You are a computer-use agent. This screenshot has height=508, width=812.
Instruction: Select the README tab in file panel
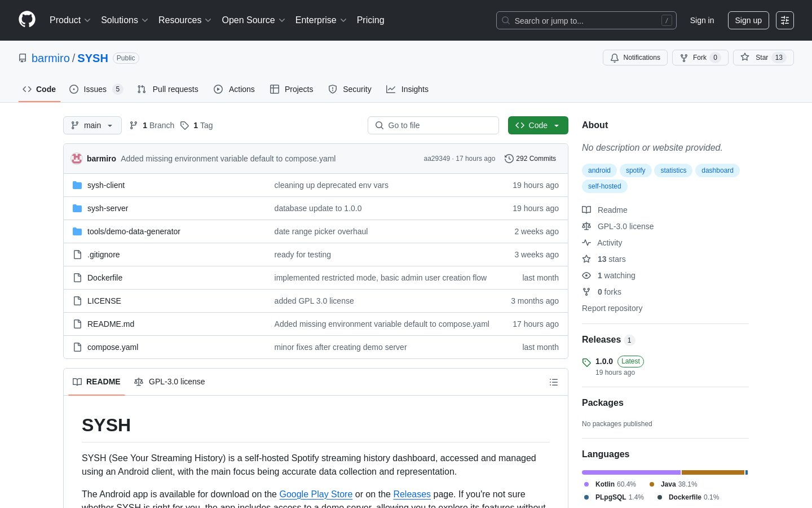click(x=96, y=382)
